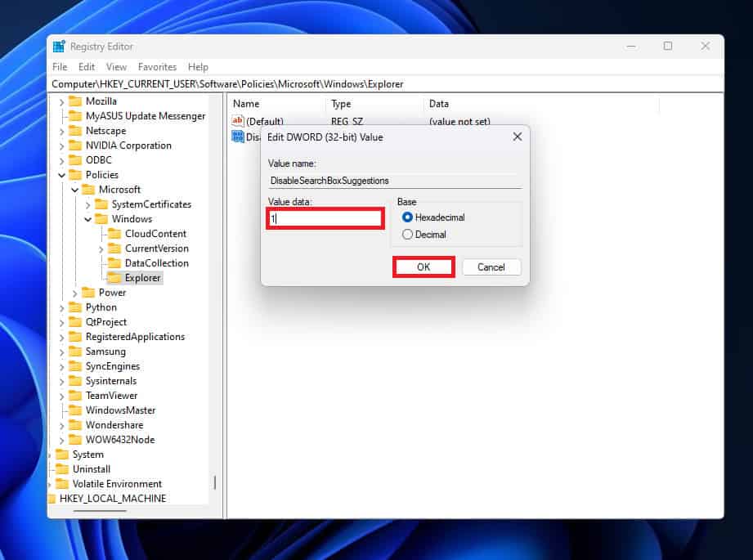Open the Favorites menu
The width and height of the screenshot is (753, 560).
(x=157, y=67)
